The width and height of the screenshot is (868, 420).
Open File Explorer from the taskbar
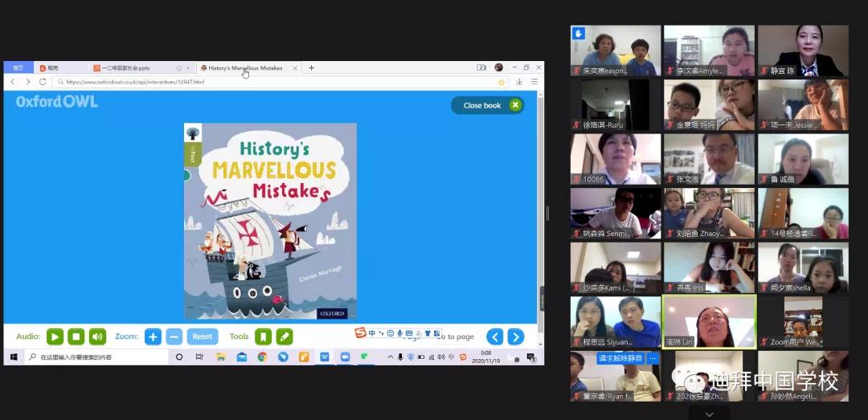click(x=221, y=357)
